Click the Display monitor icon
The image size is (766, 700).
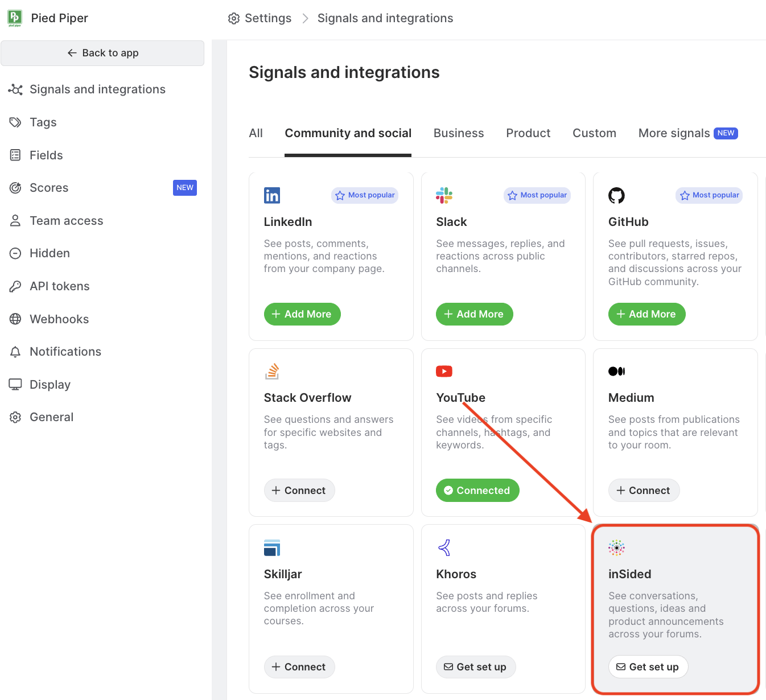point(15,384)
